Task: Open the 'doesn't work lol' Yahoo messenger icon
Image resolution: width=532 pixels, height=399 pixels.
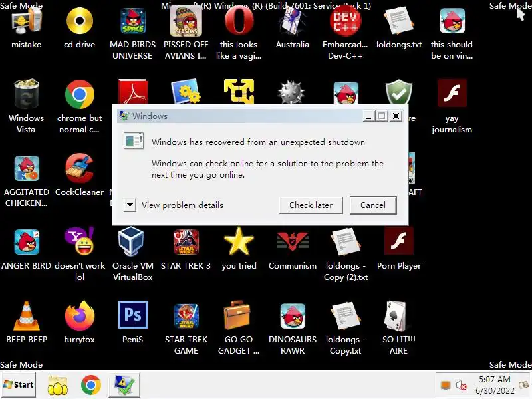Action: [80, 241]
